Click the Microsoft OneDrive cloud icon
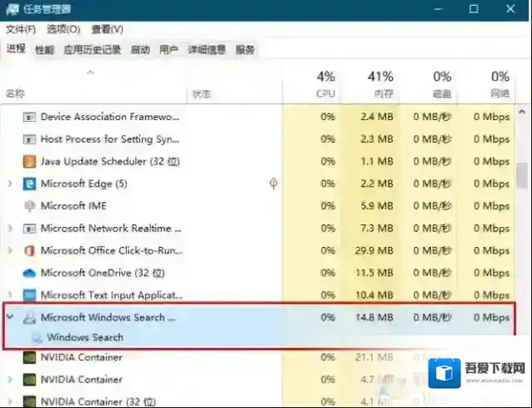The width and height of the screenshot is (532, 408). pos(29,273)
